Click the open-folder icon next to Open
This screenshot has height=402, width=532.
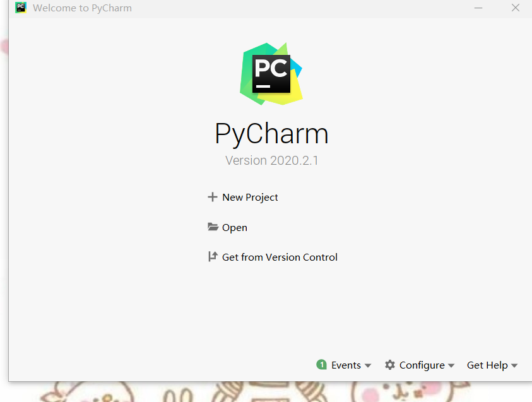point(213,227)
